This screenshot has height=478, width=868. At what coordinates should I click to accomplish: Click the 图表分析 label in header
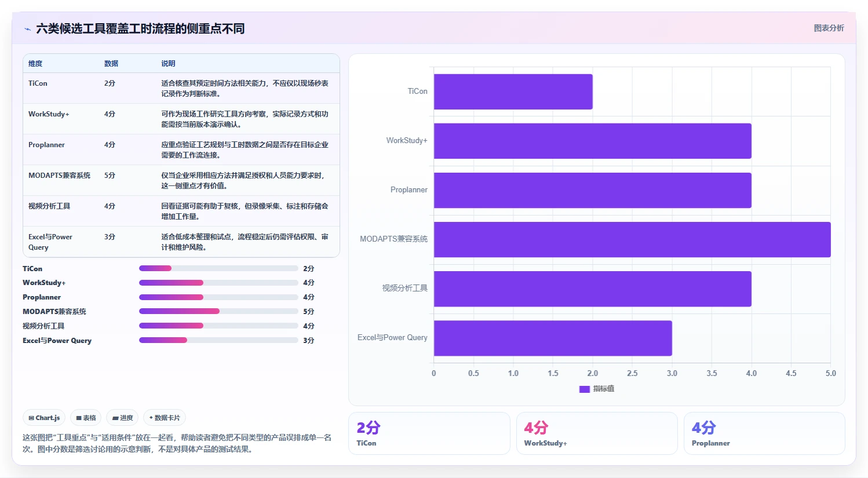829,28
